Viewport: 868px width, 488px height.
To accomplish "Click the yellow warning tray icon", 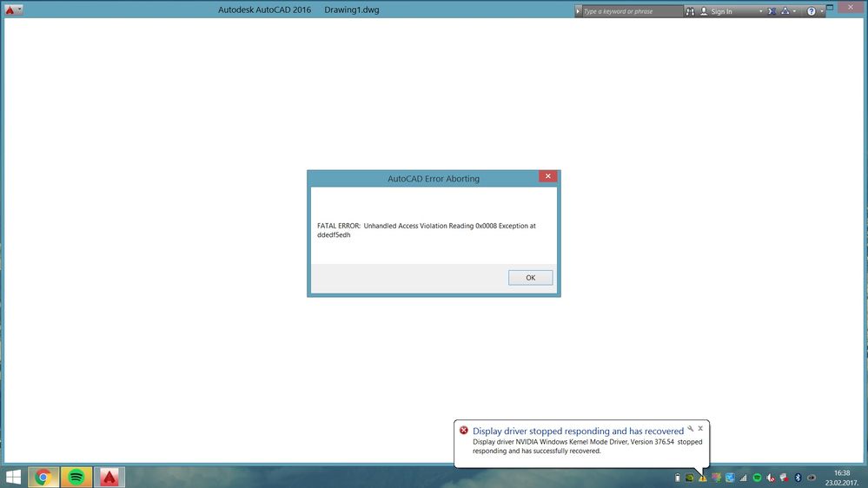I will click(x=703, y=478).
